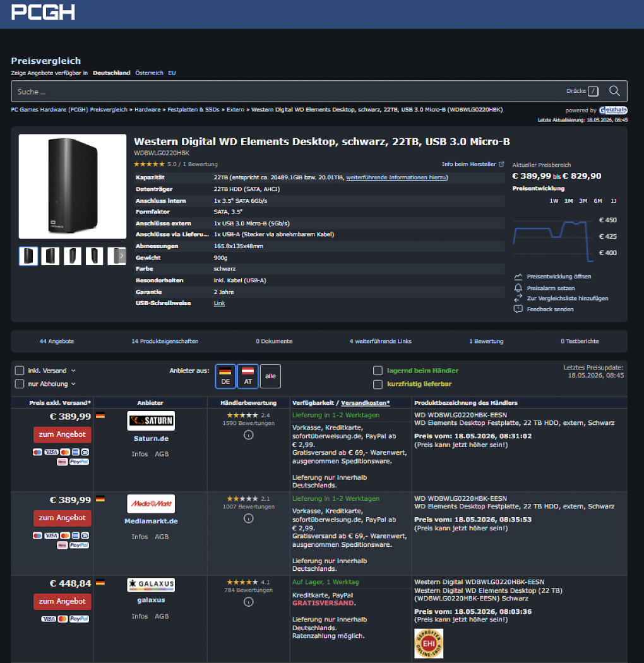Click the search magnifier icon
644x663 pixels.
coord(614,91)
